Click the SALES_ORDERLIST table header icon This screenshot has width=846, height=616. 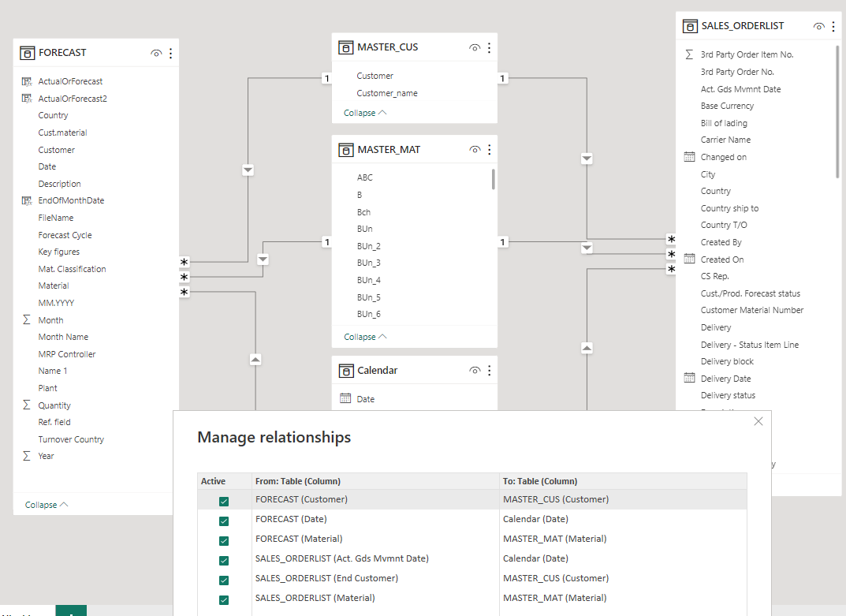tap(690, 26)
